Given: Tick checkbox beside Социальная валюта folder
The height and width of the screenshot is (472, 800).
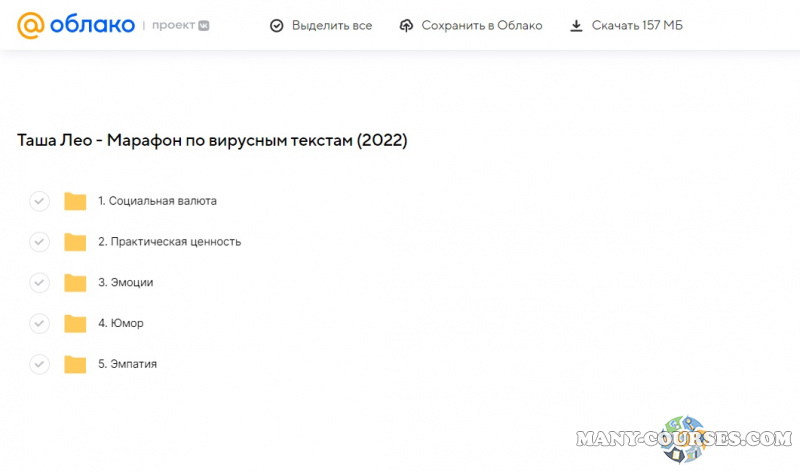Looking at the screenshot, I should coord(39,201).
